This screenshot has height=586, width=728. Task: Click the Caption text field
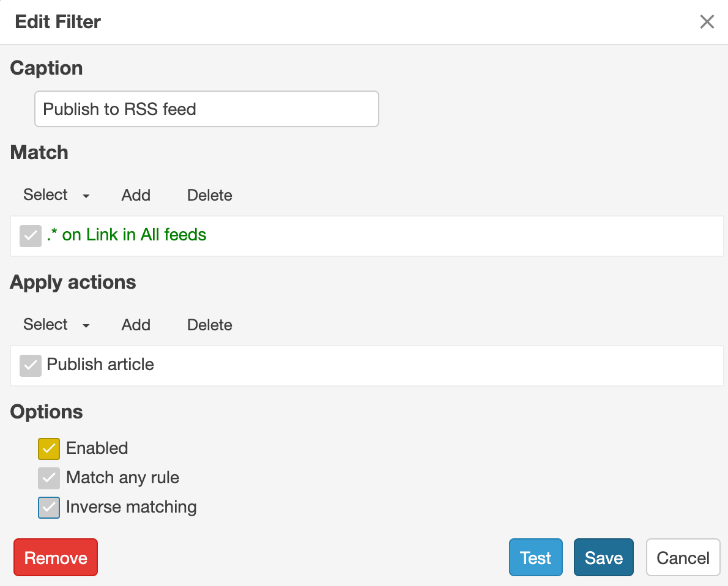click(207, 109)
